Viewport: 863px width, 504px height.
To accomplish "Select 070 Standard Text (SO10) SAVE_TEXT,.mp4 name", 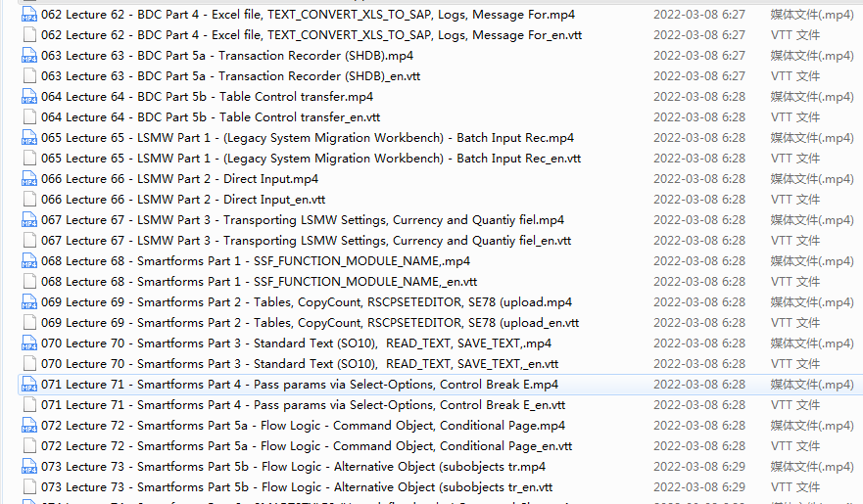I will point(296,344).
